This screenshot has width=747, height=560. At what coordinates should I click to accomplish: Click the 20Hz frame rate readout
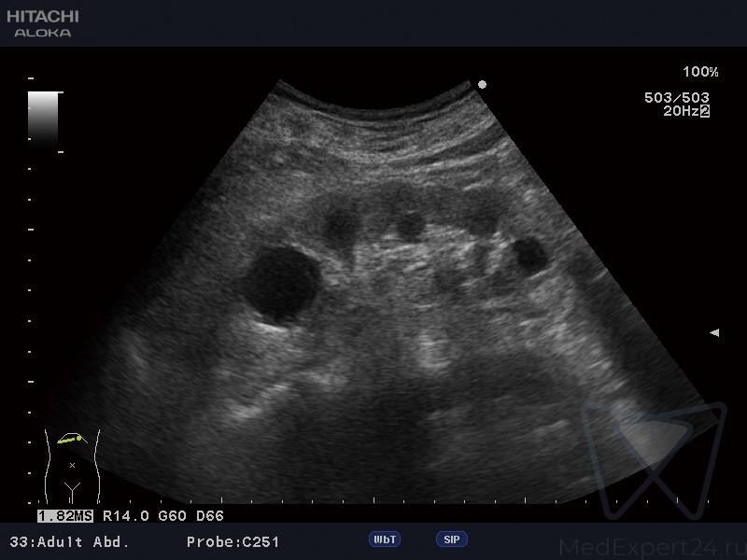click(x=680, y=111)
